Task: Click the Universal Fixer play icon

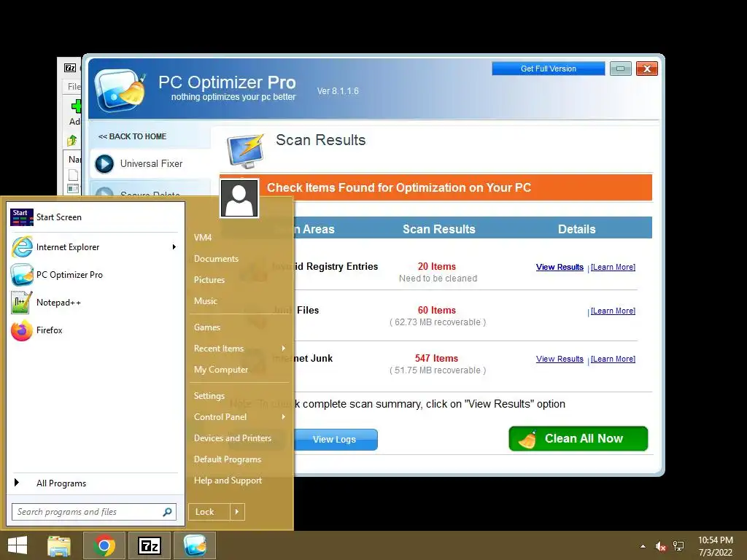Action: tap(104, 164)
